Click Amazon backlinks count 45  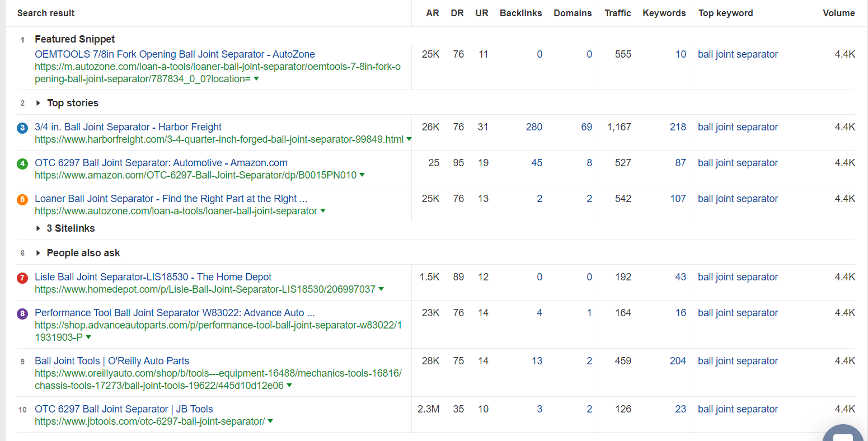coord(537,163)
